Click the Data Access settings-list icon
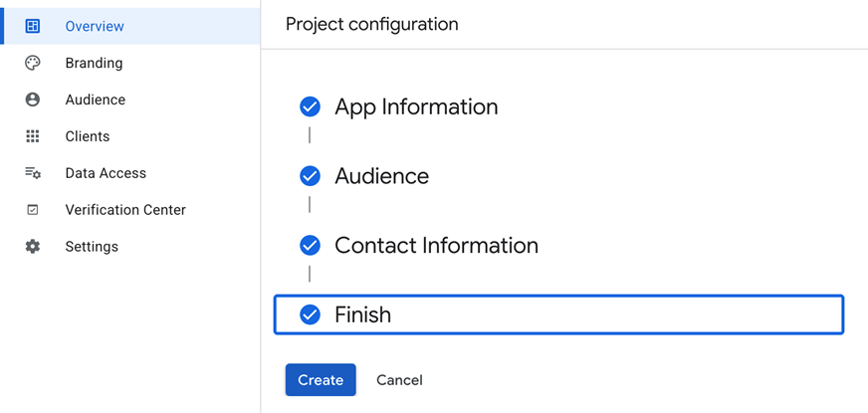868x413 pixels. pyautogui.click(x=33, y=173)
